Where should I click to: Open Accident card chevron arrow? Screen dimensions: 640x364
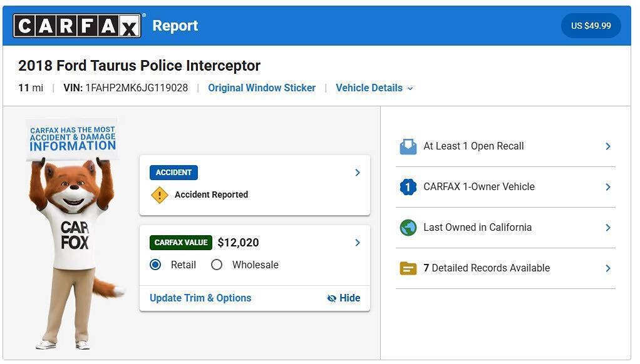(358, 173)
